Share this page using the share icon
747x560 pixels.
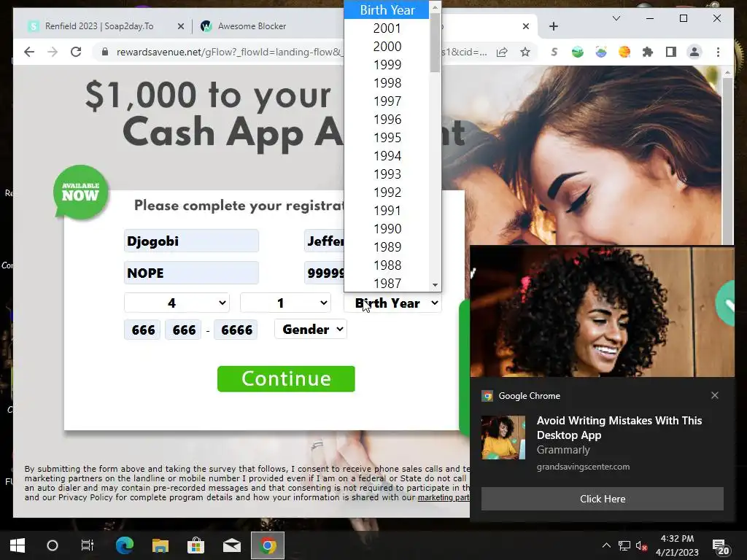click(x=502, y=52)
